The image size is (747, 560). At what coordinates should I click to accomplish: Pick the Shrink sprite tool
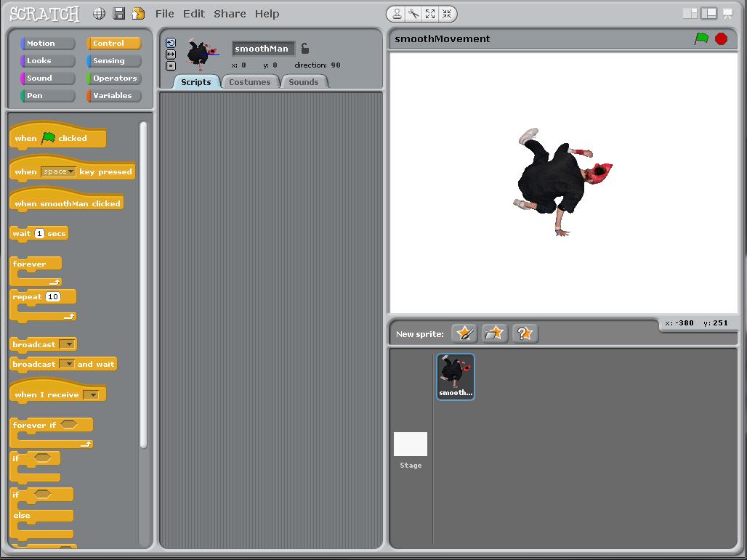447,14
